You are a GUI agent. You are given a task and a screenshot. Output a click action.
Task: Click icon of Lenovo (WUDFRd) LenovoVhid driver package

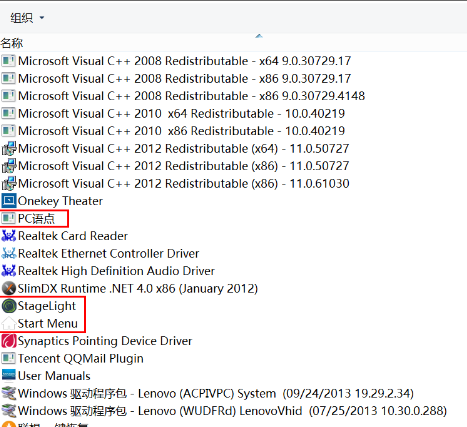pyautogui.click(x=8, y=411)
